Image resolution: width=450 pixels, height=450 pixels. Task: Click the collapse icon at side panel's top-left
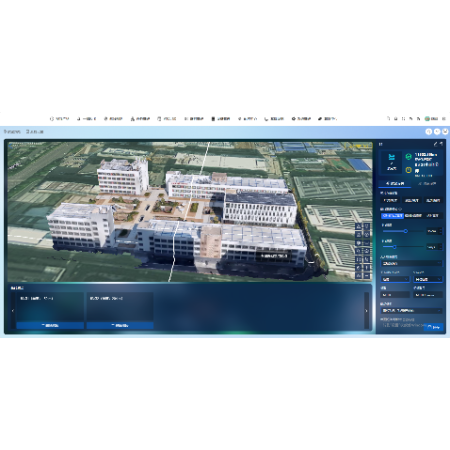[381, 144]
